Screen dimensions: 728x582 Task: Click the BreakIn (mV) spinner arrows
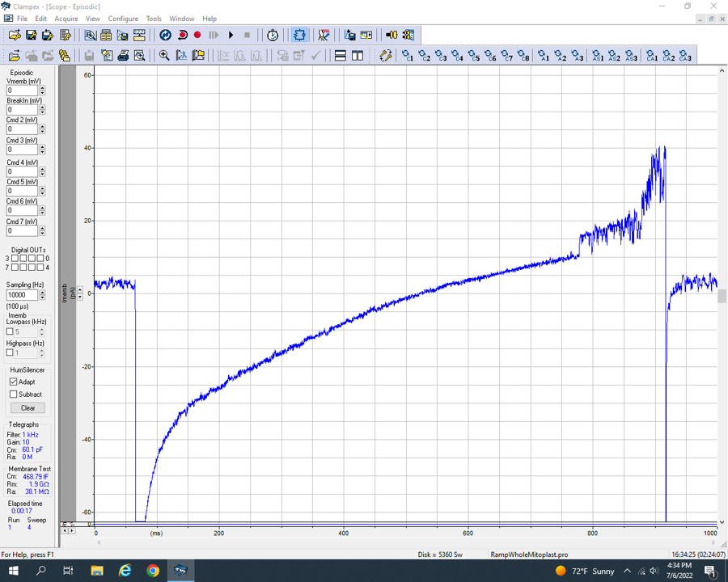click(42, 110)
